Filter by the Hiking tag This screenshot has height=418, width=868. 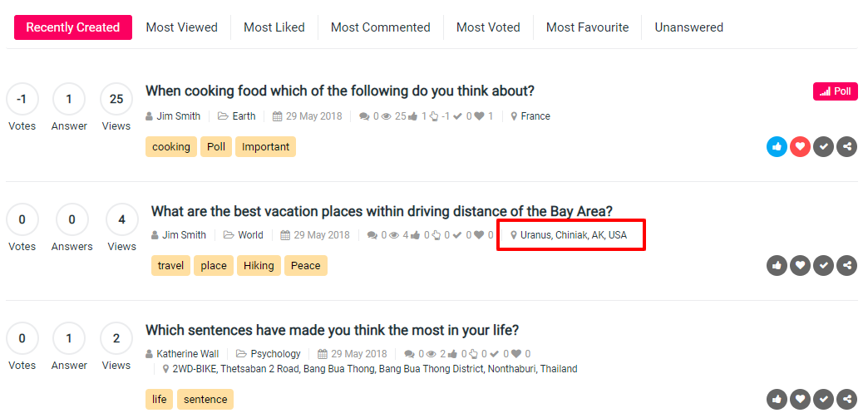259,266
